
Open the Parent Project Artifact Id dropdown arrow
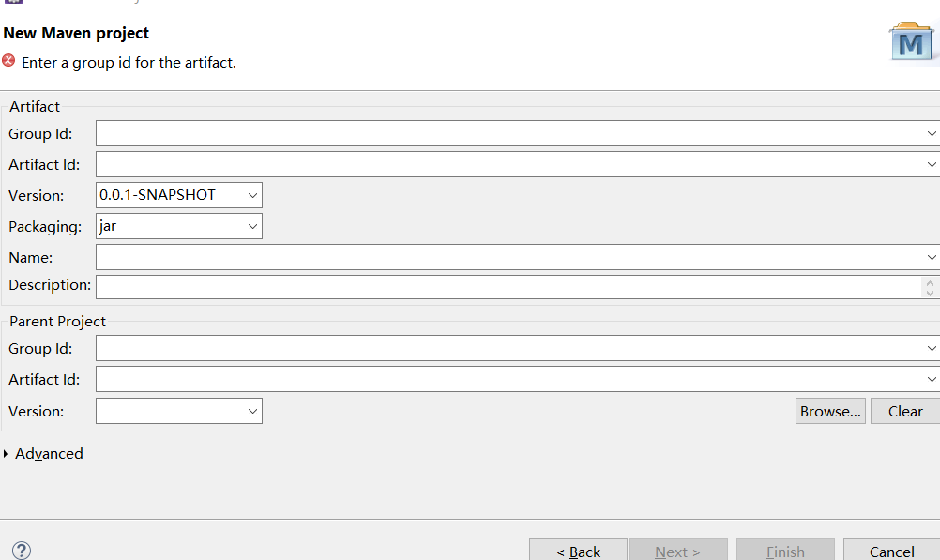coord(932,380)
